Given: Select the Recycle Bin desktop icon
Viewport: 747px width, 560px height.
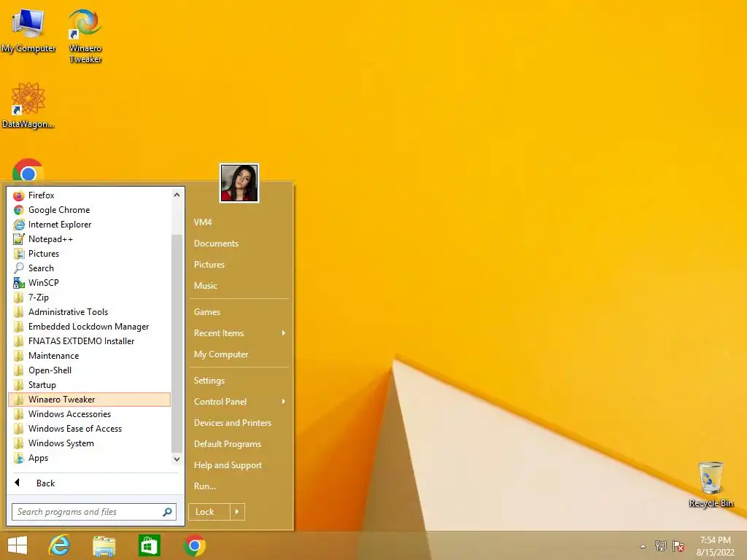Looking at the screenshot, I should point(711,484).
